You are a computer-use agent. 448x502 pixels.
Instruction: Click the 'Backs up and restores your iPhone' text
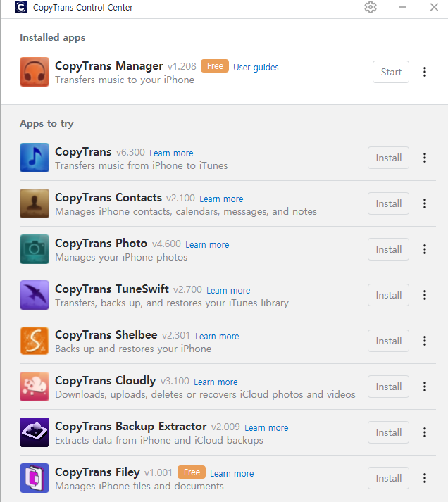pos(133,349)
